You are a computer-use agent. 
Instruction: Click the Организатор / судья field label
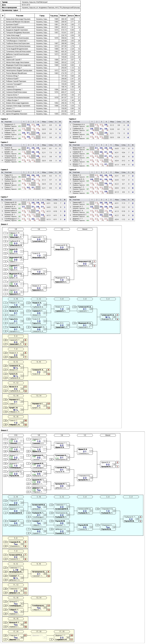click(x=10, y=10)
